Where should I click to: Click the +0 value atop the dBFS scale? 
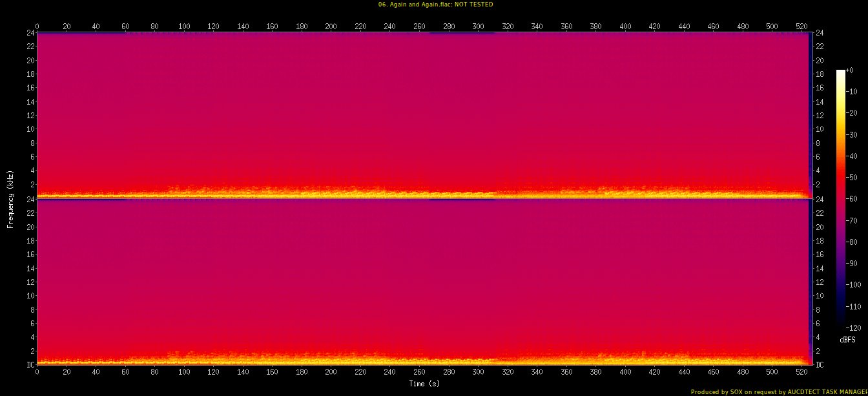tap(849, 70)
